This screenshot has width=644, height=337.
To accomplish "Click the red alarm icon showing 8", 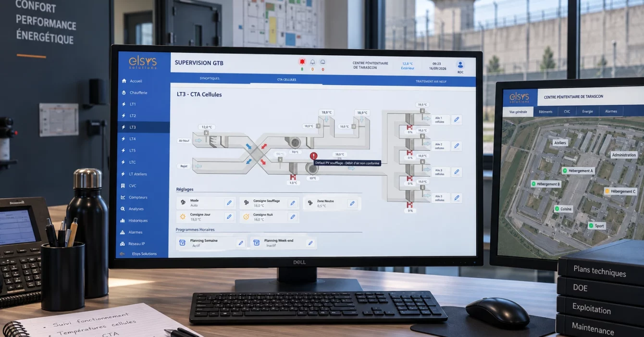I will pos(302,62).
